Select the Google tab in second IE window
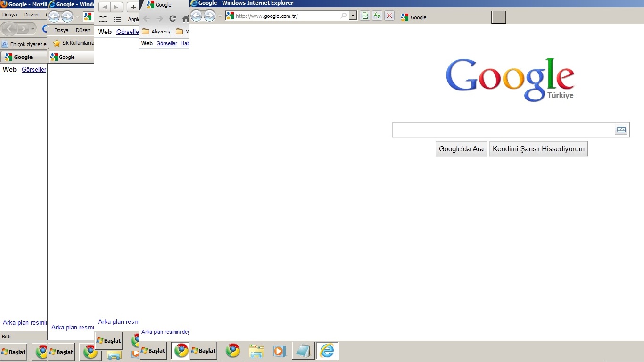The image size is (644, 362). click(72, 57)
